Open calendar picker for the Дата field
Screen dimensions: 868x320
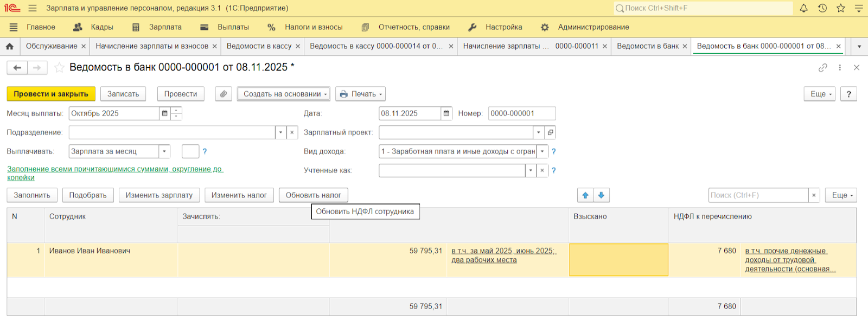pos(446,113)
